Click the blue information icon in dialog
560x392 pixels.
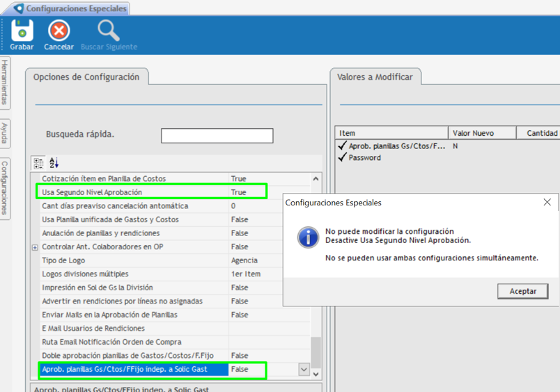[x=308, y=237]
